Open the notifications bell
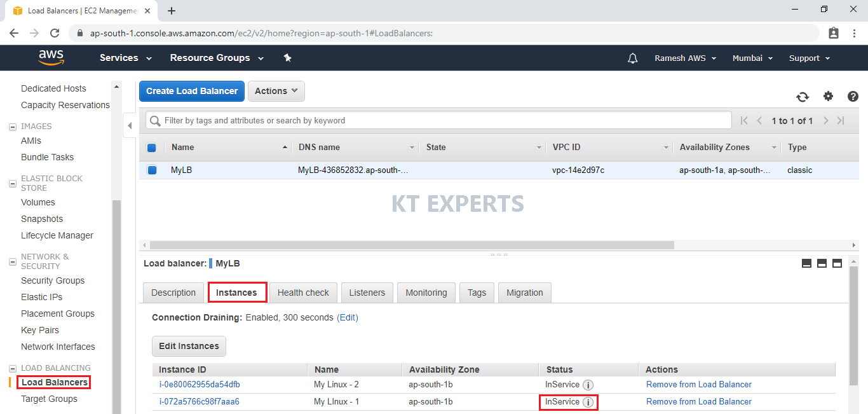This screenshot has width=868, height=414. coord(632,58)
